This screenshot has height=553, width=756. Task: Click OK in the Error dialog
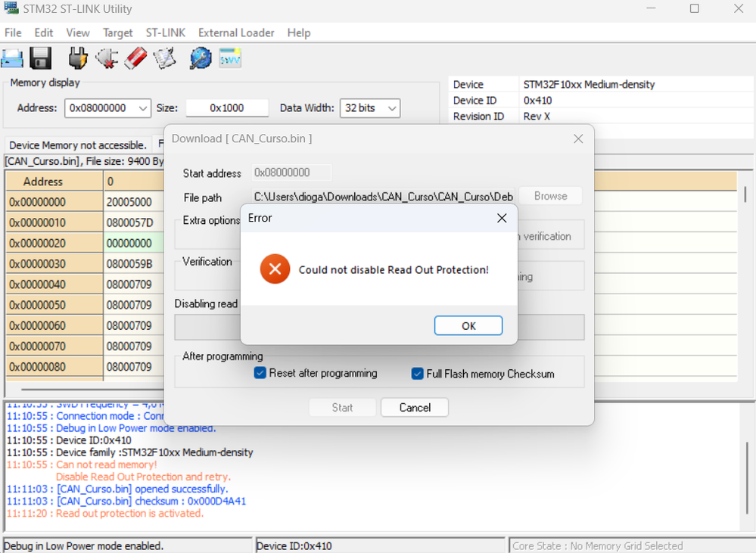(x=468, y=325)
